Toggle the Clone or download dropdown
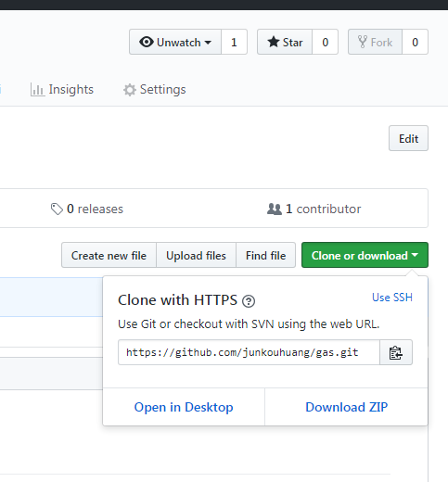The image size is (448, 482). (x=365, y=255)
